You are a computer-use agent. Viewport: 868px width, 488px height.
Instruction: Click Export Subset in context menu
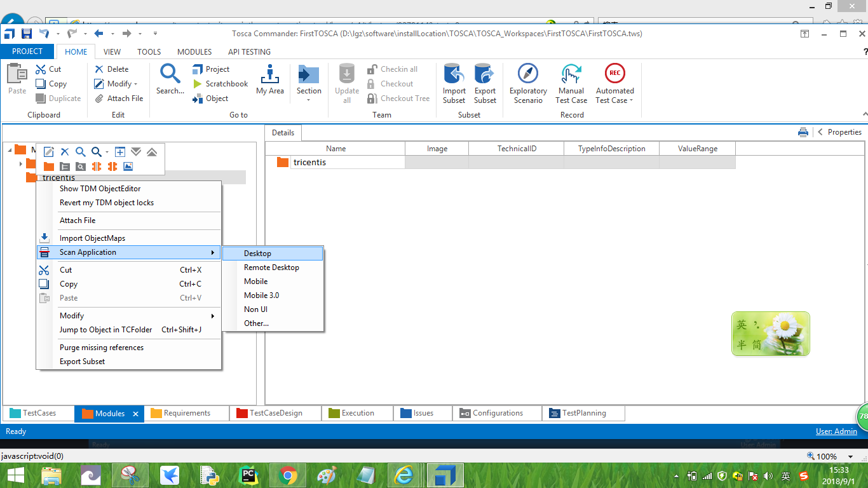click(128, 362)
